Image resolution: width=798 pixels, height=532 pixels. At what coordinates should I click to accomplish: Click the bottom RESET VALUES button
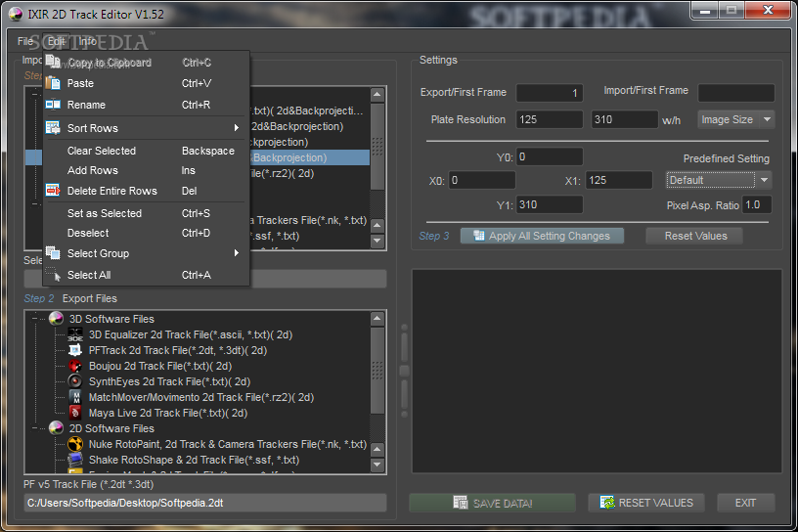pos(645,503)
